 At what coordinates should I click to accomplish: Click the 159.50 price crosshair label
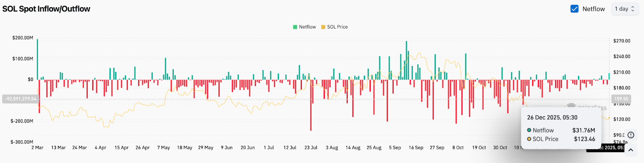pos(621,99)
